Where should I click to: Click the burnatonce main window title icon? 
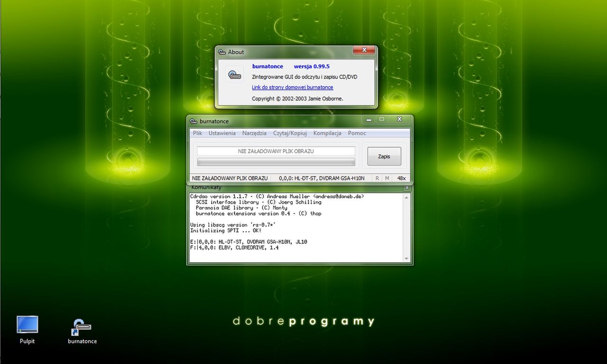193,121
